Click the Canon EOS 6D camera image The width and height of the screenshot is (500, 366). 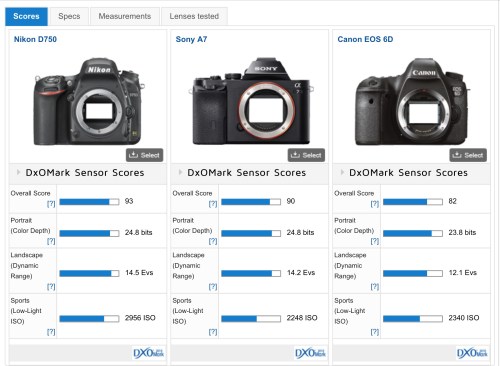[412, 101]
